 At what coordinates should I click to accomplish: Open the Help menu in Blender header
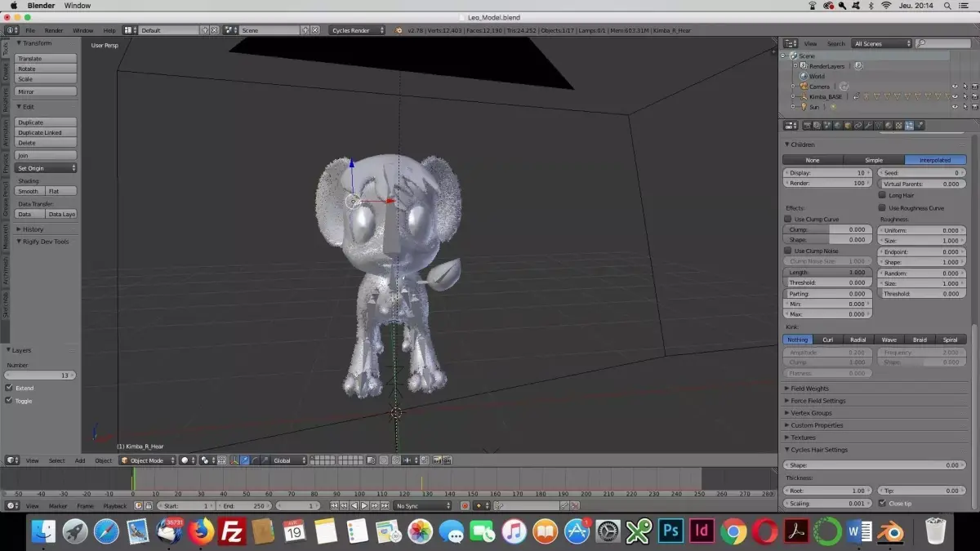[x=109, y=30]
